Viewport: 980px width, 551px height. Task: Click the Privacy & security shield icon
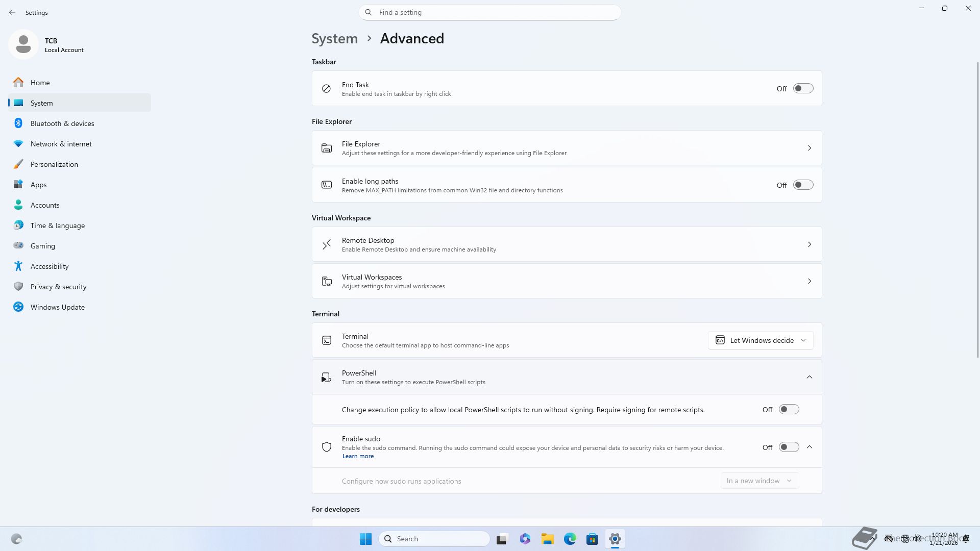[18, 287]
